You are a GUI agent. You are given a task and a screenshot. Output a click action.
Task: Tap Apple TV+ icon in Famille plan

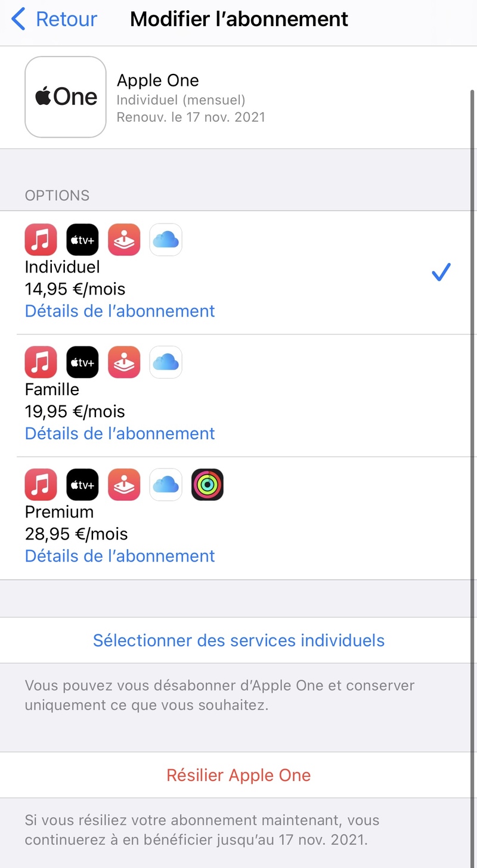[82, 362]
